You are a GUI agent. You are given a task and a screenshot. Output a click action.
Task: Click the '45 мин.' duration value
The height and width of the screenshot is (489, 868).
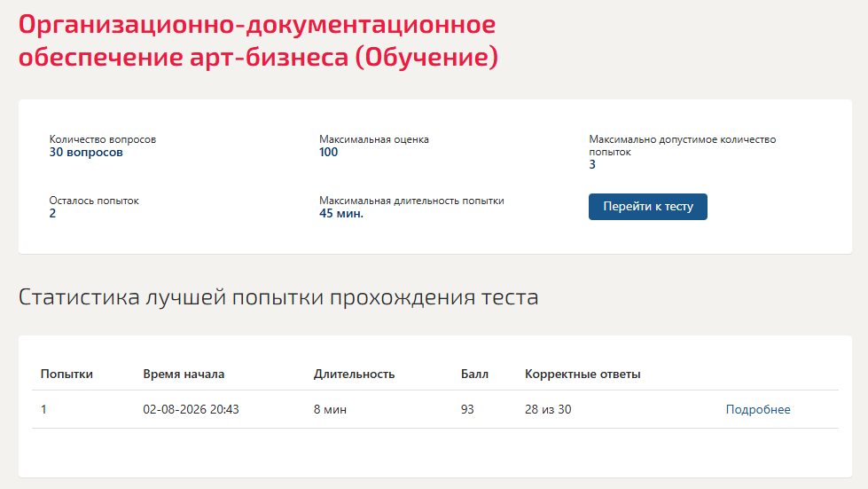coord(341,213)
